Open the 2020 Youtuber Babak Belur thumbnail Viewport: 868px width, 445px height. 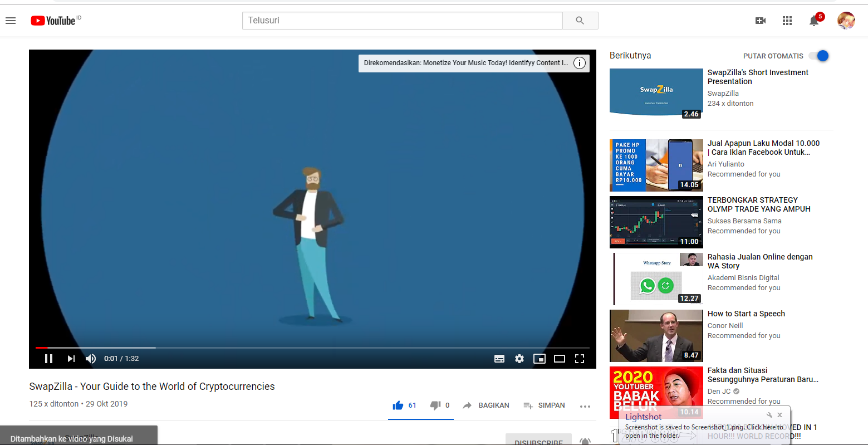(656, 393)
